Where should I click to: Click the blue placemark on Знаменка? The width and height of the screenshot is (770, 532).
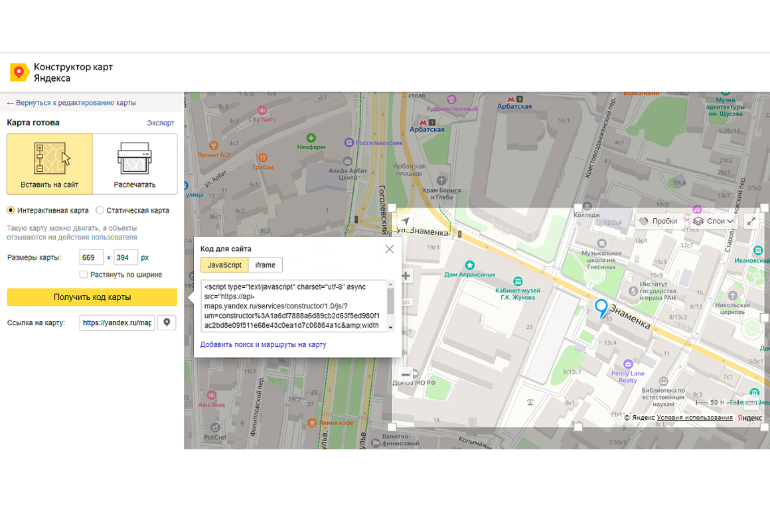pyautogui.click(x=601, y=308)
